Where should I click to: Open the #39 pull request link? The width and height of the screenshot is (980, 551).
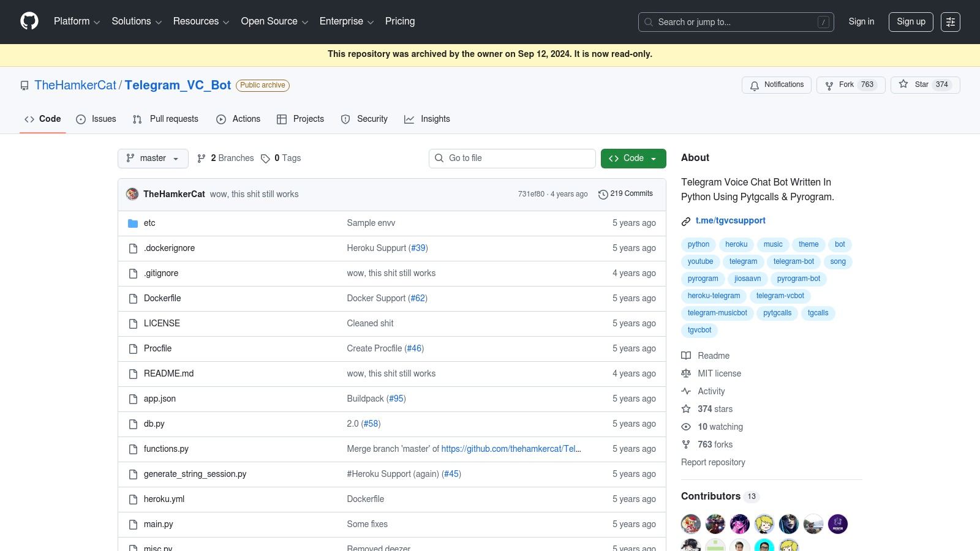[x=418, y=249]
